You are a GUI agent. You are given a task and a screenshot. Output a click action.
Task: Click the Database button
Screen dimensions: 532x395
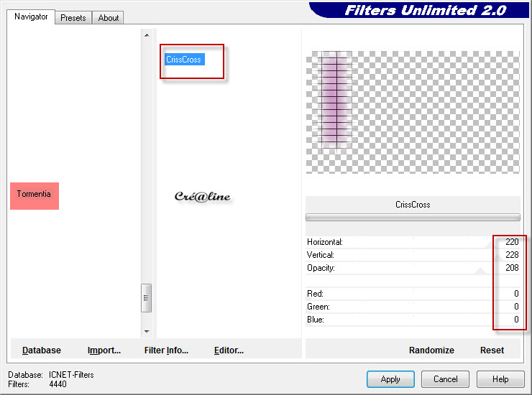(x=42, y=350)
